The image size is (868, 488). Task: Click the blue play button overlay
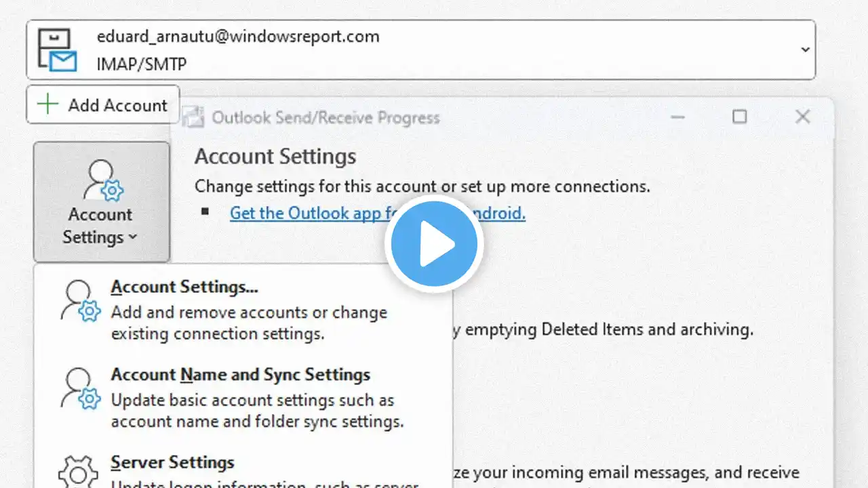(434, 243)
